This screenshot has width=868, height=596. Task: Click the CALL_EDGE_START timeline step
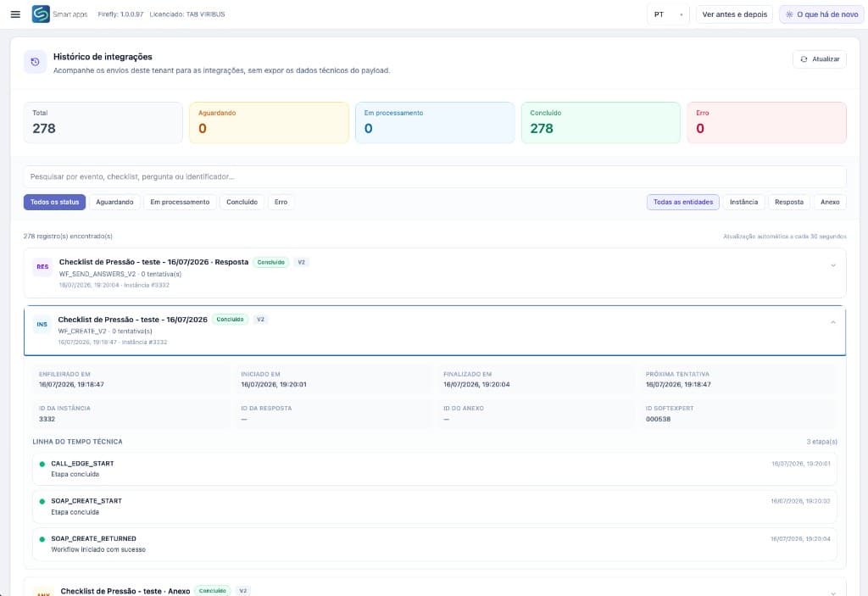click(x=435, y=469)
